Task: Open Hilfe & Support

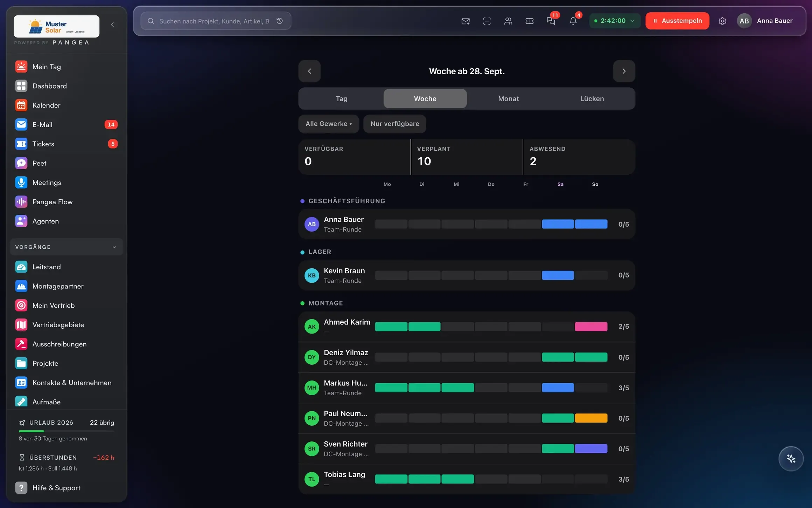Action: tap(66, 488)
